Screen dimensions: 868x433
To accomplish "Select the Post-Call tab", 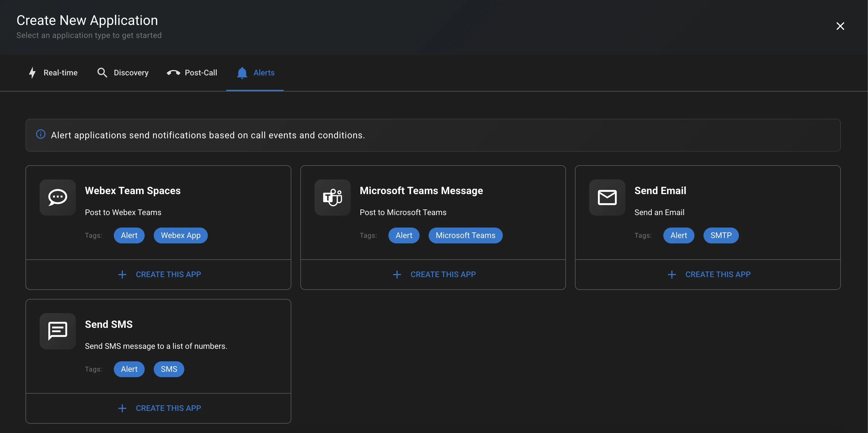I will click(192, 73).
